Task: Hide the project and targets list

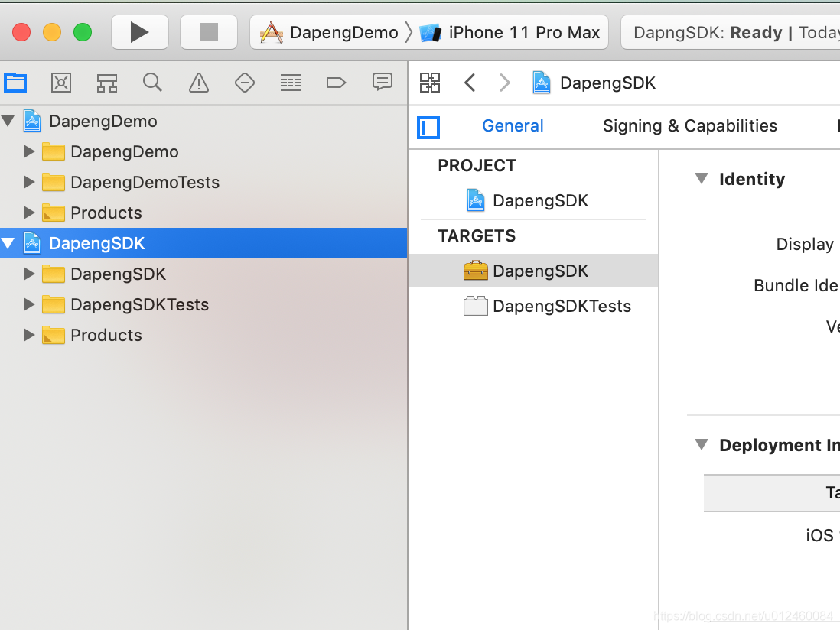Action: click(x=428, y=128)
